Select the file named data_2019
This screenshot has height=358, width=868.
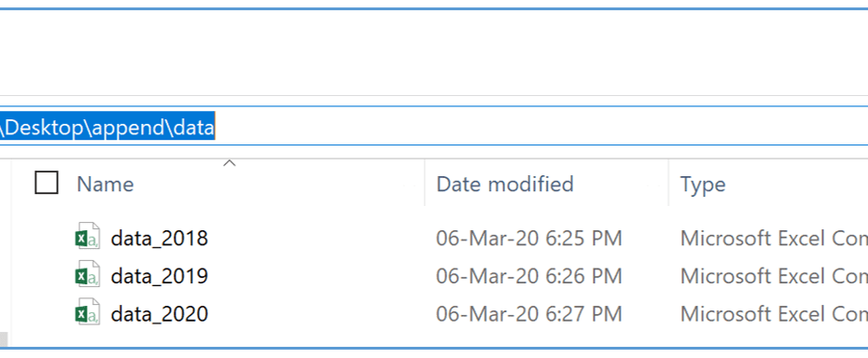(160, 276)
